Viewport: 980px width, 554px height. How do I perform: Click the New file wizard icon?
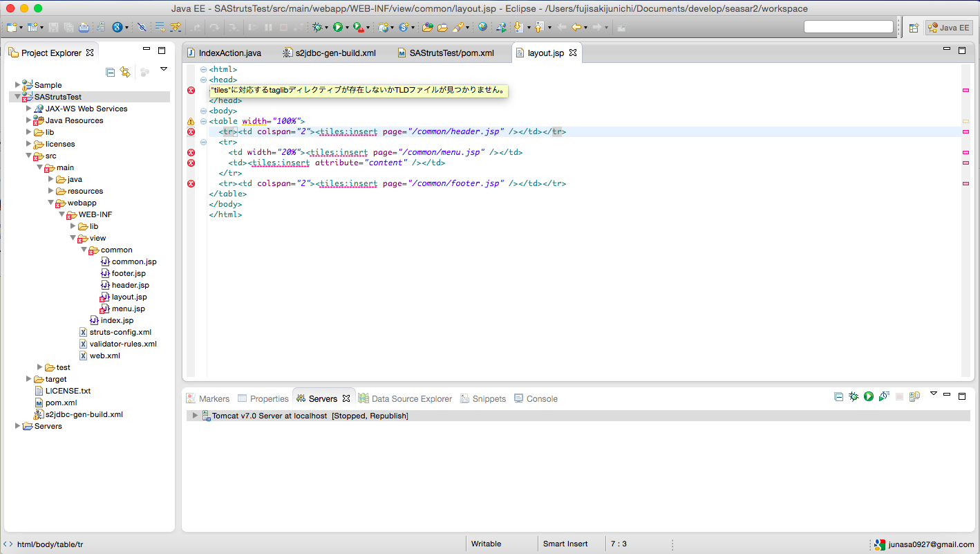[x=12, y=27]
